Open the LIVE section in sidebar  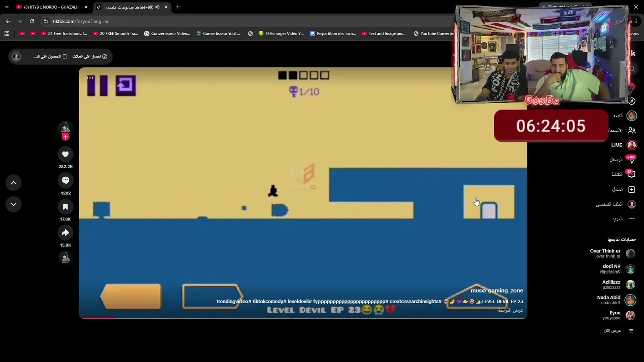coord(624,145)
